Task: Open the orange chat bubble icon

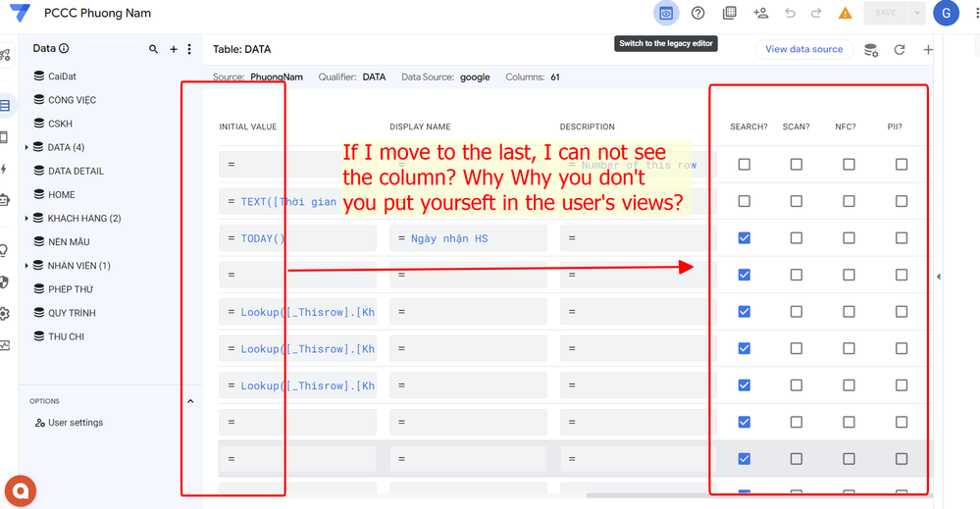Action: coord(20,491)
